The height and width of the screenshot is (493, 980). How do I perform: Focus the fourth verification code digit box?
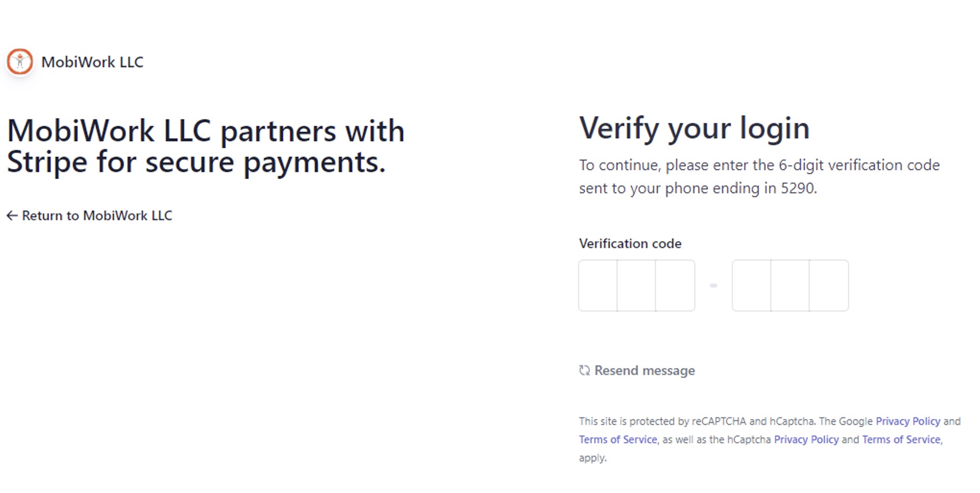751,285
